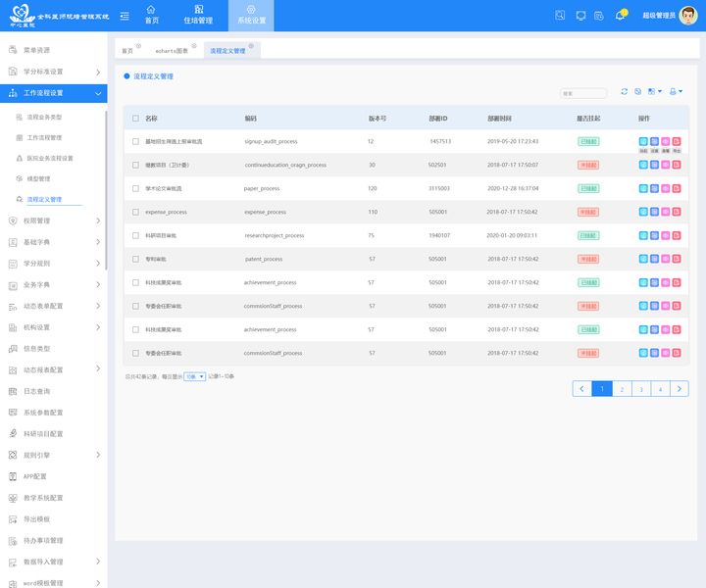Open the column display grid dropdown
Image resolution: width=706 pixels, height=588 pixels.
pyautogui.click(x=655, y=91)
